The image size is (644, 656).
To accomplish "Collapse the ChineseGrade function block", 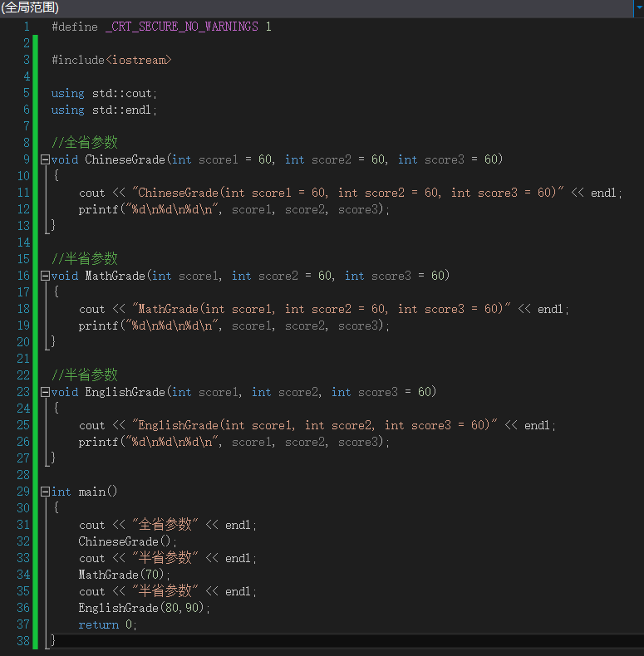I will click(x=45, y=159).
